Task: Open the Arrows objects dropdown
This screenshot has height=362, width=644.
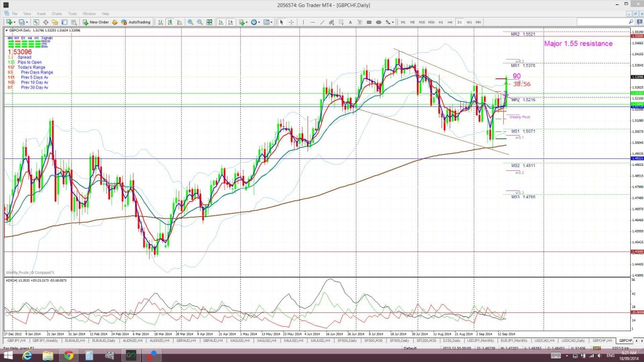Action: tap(389, 22)
